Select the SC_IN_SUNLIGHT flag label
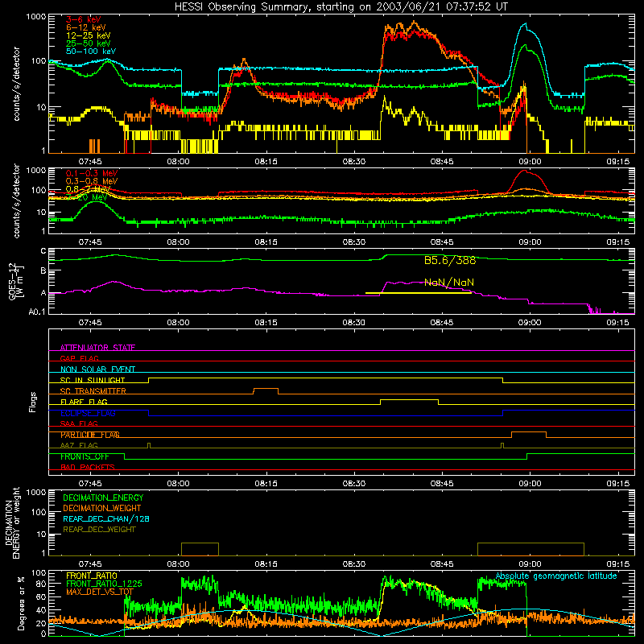Image resolution: width=644 pixels, height=644 pixels. (93, 380)
